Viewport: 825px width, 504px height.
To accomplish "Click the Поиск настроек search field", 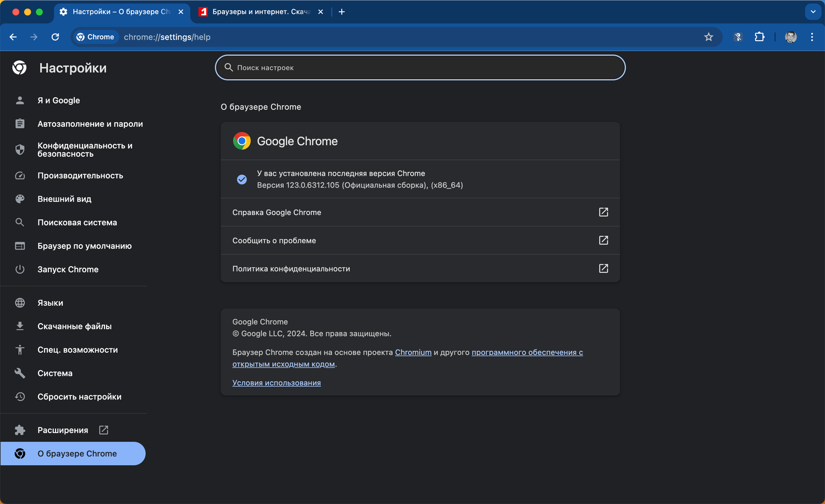I will coord(420,68).
